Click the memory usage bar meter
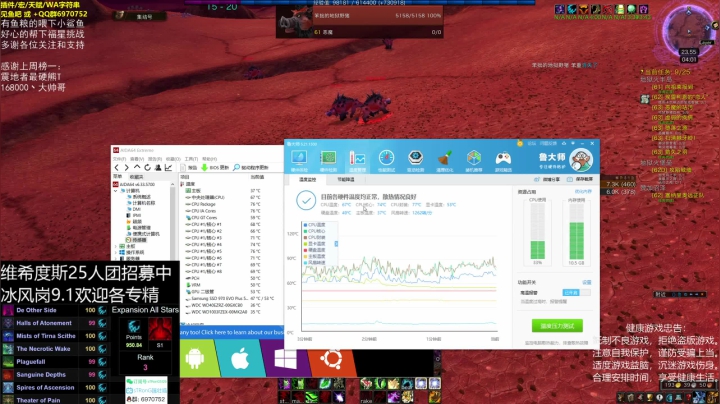Image resolution: width=720 pixels, height=404 pixels. 576,232
